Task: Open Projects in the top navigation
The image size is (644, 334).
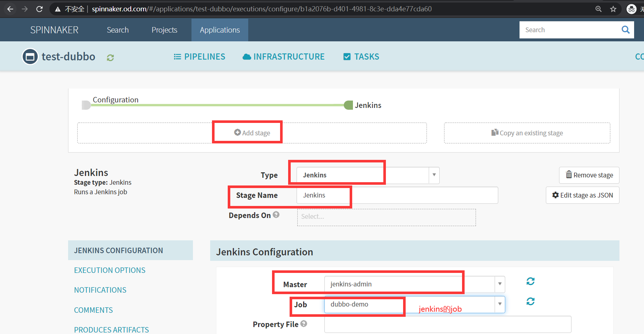Action: 164,30
